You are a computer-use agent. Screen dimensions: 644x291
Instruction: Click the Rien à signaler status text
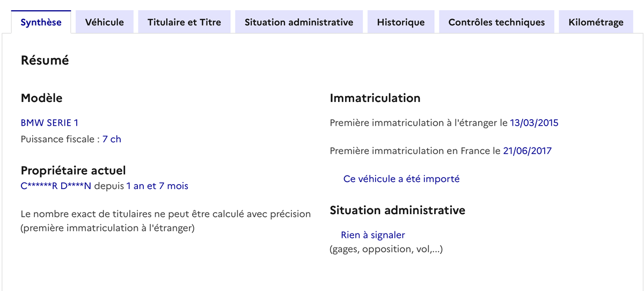click(373, 235)
